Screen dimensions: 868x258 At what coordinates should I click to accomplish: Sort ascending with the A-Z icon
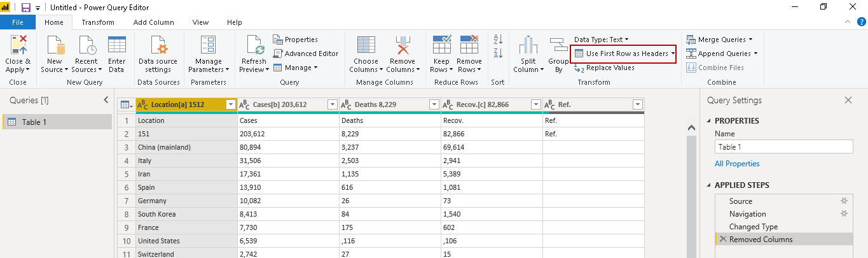tap(499, 39)
